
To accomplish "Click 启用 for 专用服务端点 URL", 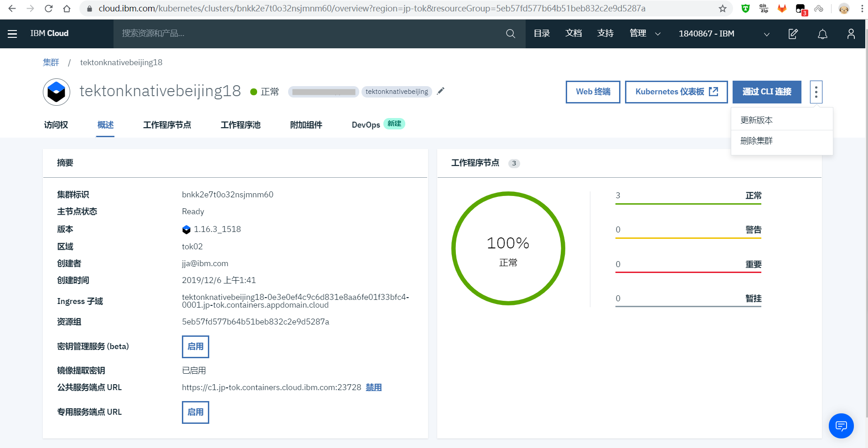I will [196, 412].
